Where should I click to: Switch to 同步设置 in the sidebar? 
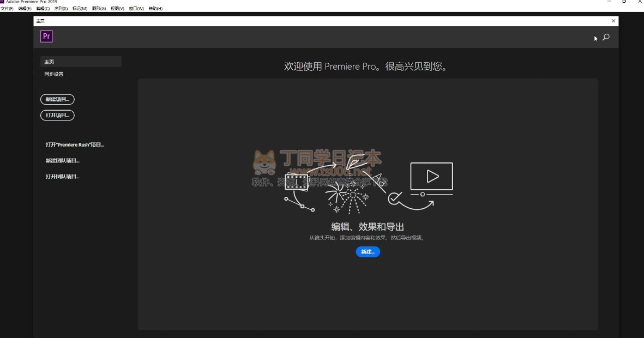click(x=54, y=74)
